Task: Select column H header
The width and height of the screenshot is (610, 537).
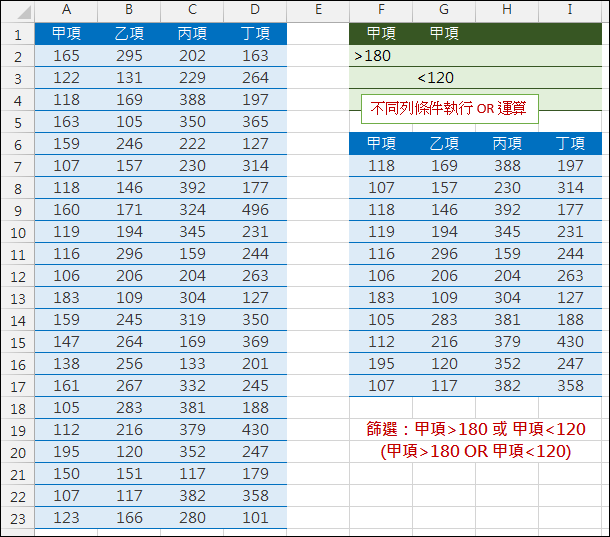Action: [507, 10]
